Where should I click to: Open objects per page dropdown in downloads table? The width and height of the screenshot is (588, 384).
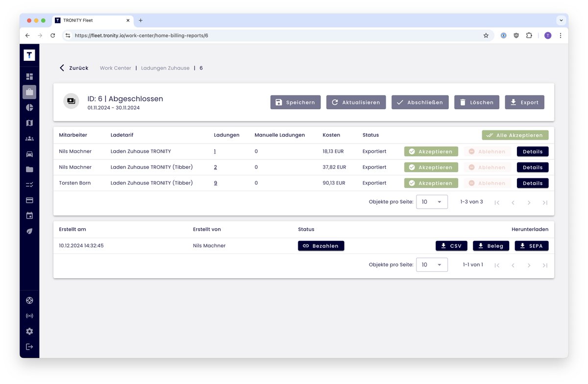(x=432, y=264)
